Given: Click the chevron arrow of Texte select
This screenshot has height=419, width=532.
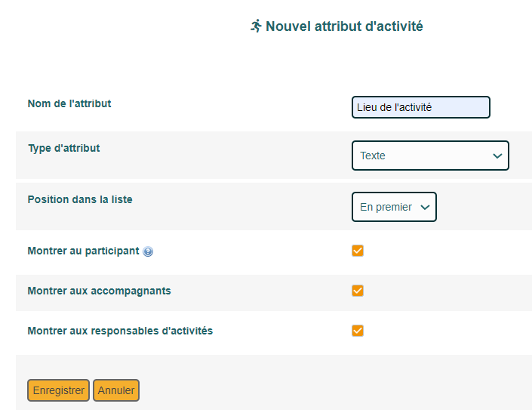Looking at the screenshot, I should [497, 156].
